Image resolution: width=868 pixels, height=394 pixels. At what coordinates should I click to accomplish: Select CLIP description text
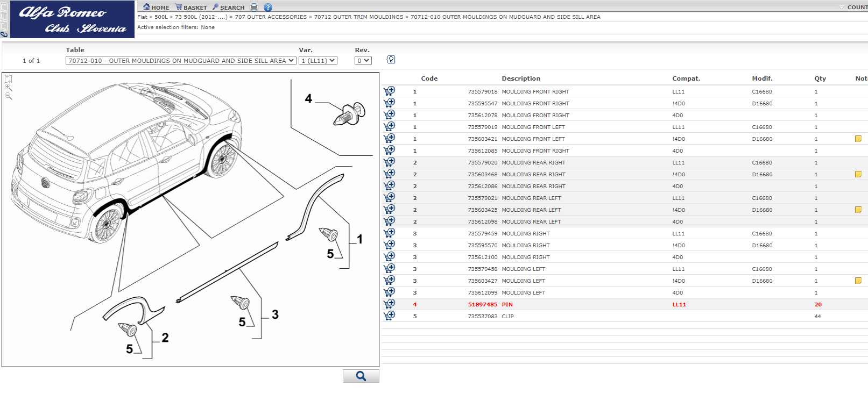(507, 316)
